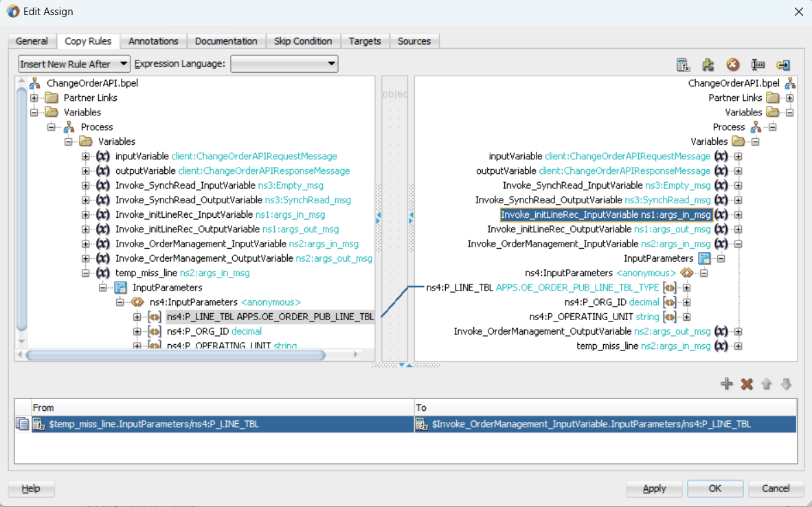Viewport: 812px width, 507px height.
Task: Click the left ChangeOrderAPI.bpel process icon
Action: tap(35, 83)
